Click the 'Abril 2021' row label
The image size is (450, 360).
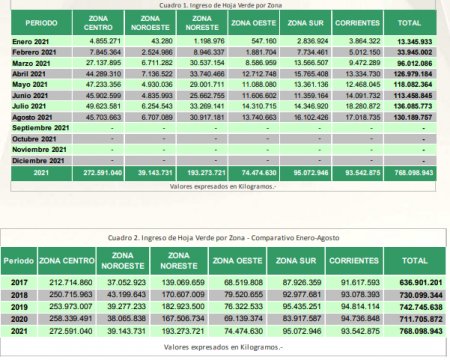29,74
